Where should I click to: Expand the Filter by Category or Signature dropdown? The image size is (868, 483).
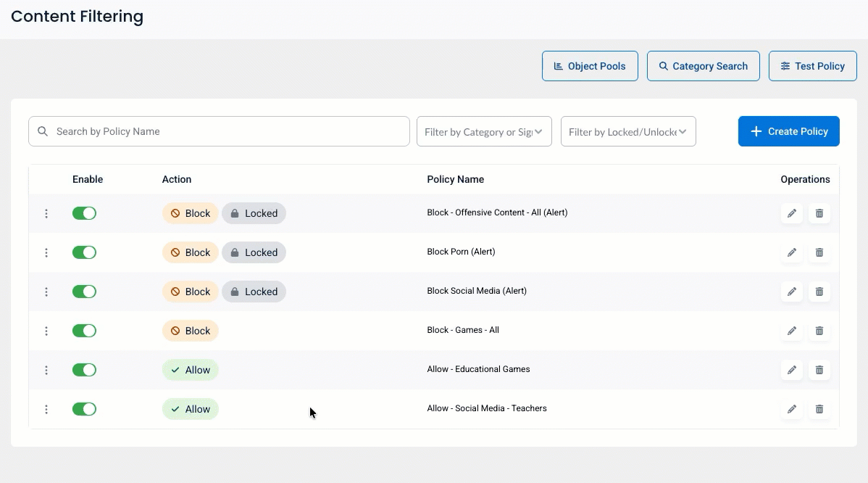coord(484,132)
